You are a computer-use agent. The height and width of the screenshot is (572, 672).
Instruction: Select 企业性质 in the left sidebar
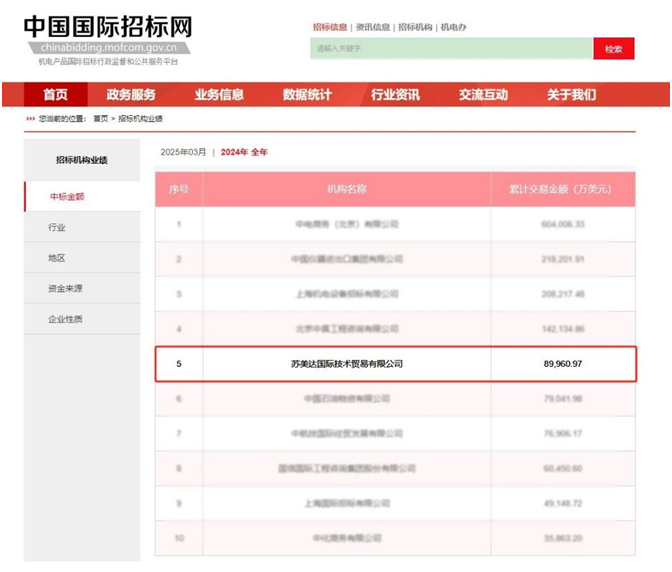point(65,319)
